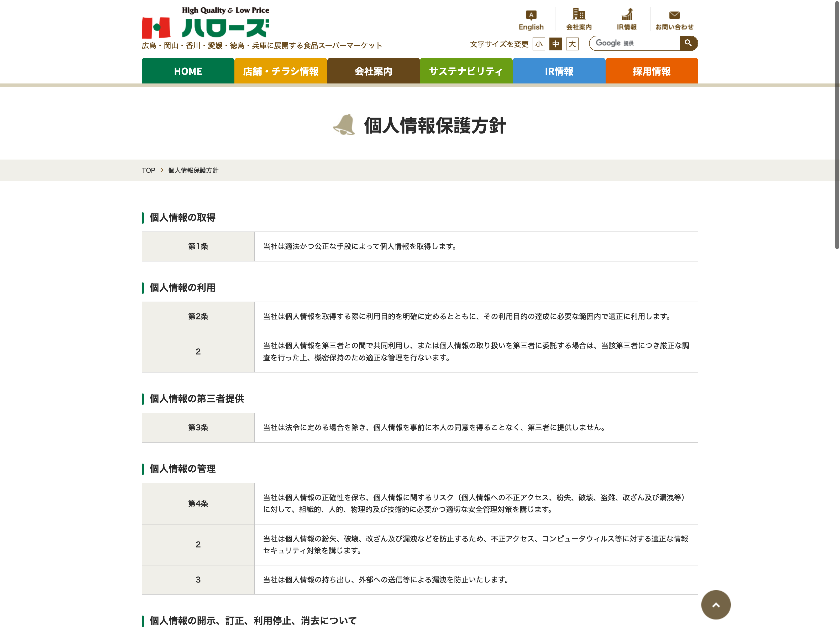Open the 店舗・チラシ情報 navigation tab
Image resolution: width=840 pixels, height=630 pixels.
281,71
